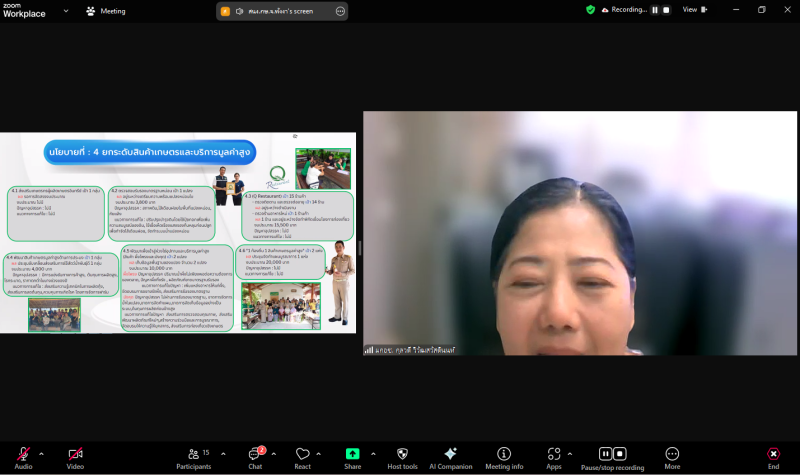Expand Share options chevron
800x475 pixels.
tap(374, 451)
